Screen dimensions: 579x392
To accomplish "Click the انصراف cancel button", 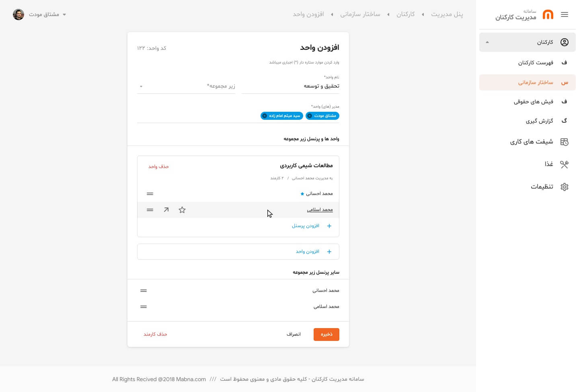I will pyautogui.click(x=294, y=335).
